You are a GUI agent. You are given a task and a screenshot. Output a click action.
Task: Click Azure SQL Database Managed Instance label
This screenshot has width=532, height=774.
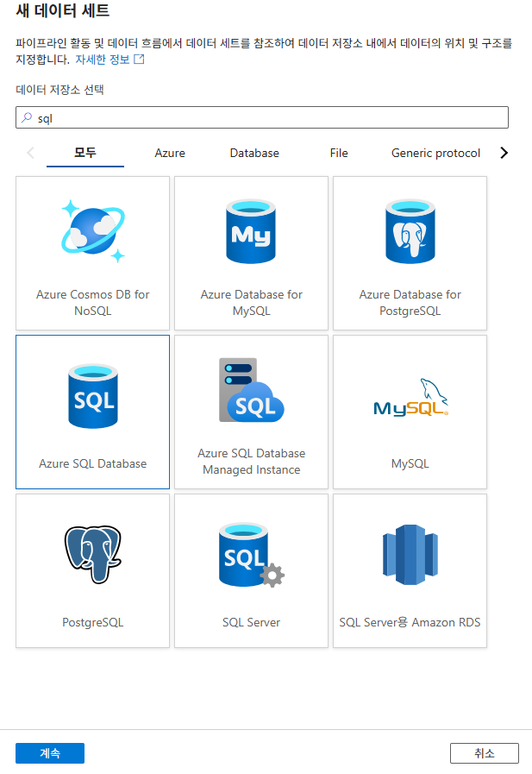point(252,461)
